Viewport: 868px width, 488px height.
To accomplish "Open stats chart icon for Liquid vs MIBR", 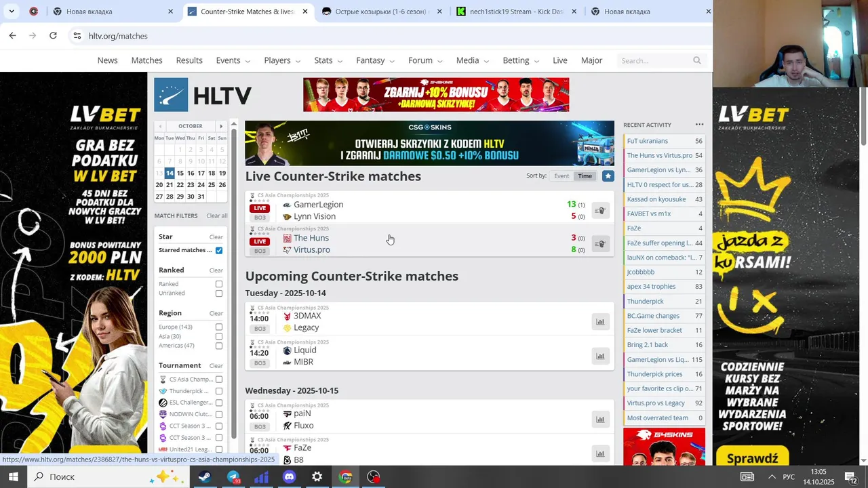I will coord(600,356).
